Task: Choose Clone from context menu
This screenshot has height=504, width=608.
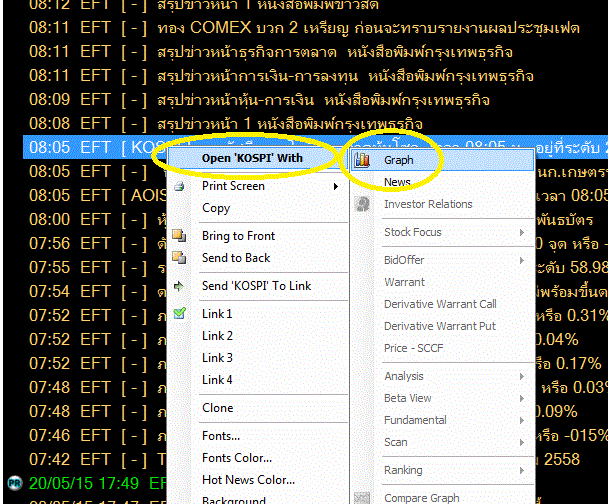Action: click(x=218, y=408)
